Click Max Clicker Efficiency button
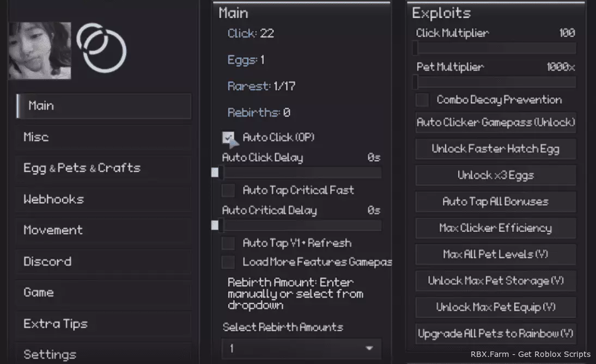 [x=496, y=228]
